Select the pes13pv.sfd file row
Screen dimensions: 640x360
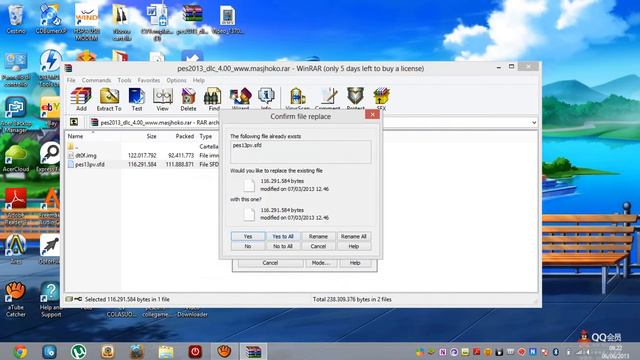point(142,164)
